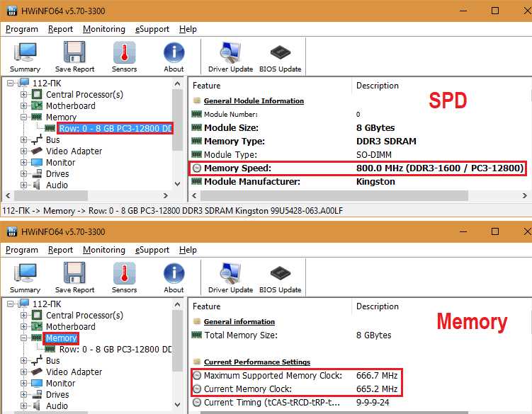Click the HWiNFO64 app icon in top title bar
Screen dimensions: 532x414
click(x=11, y=11)
